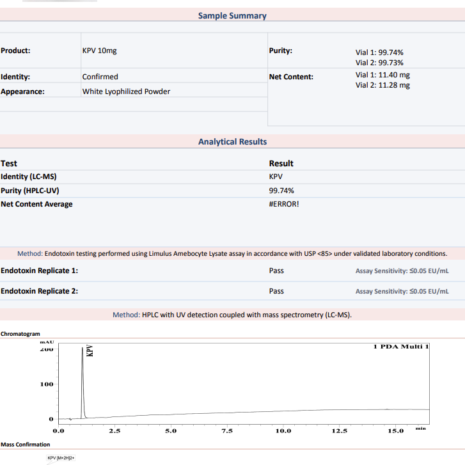Click the Mass Confirmation section label
This screenshot has height=465, width=465.
pos(25,444)
